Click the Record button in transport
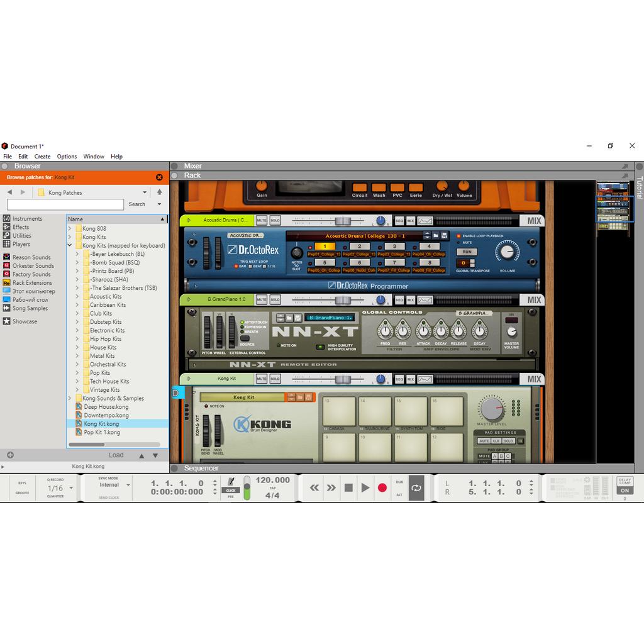 coord(382,487)
